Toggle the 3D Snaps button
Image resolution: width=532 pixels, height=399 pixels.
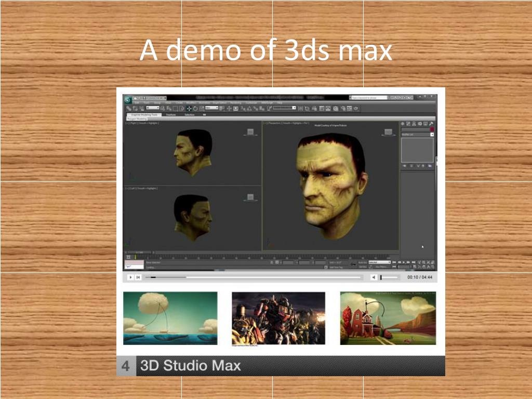[x=243, y=109]
